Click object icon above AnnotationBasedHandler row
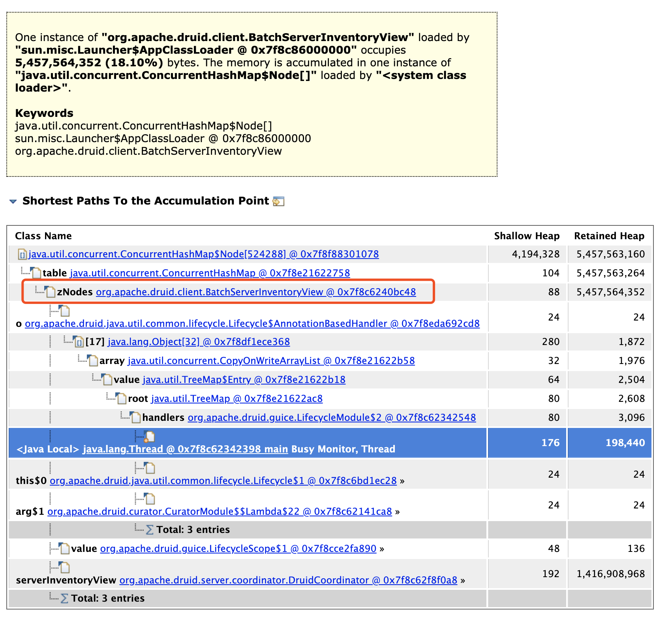 [x=65, y=311]
